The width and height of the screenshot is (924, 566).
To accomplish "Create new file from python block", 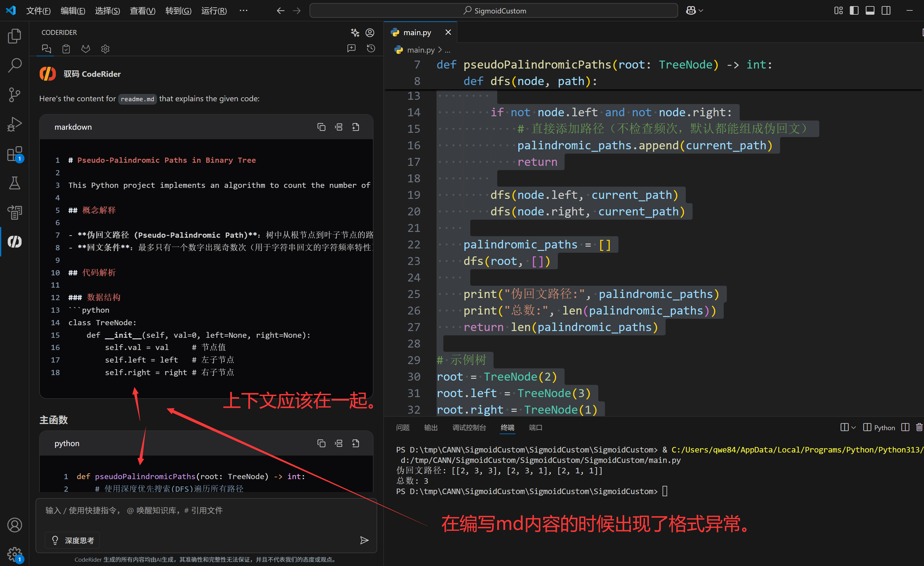I will (356, 443).
